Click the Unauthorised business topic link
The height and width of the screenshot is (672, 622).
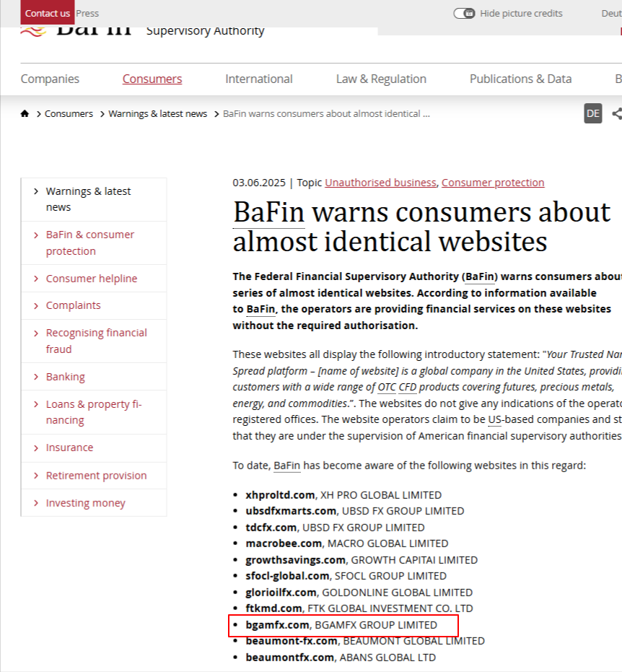[380, 183]
